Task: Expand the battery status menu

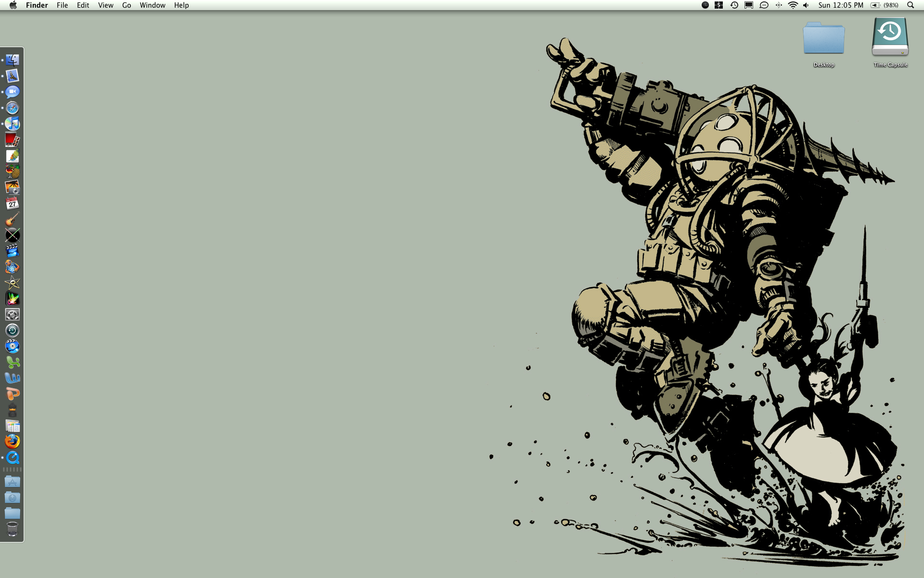Action: click(x=885, y=5)
